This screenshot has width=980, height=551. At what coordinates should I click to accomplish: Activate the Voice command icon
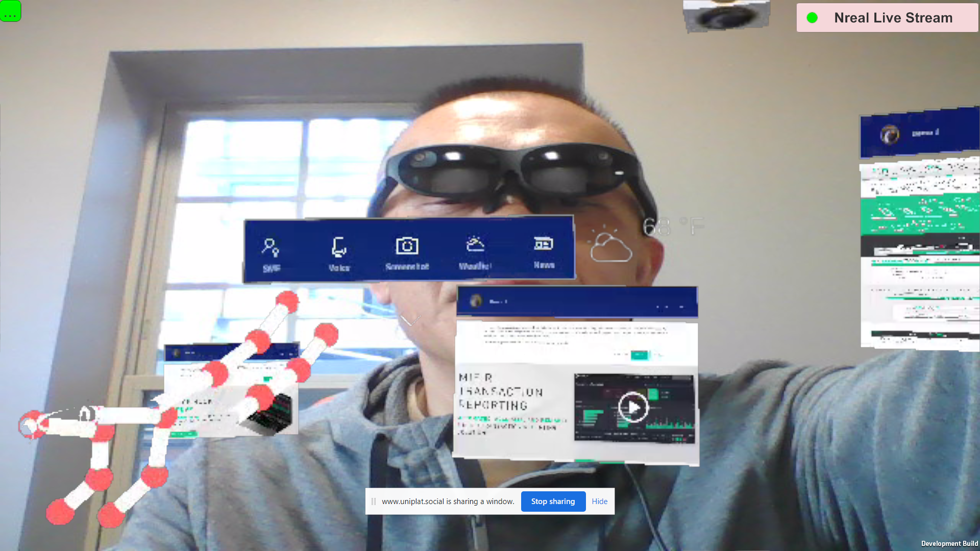(339, 248)
